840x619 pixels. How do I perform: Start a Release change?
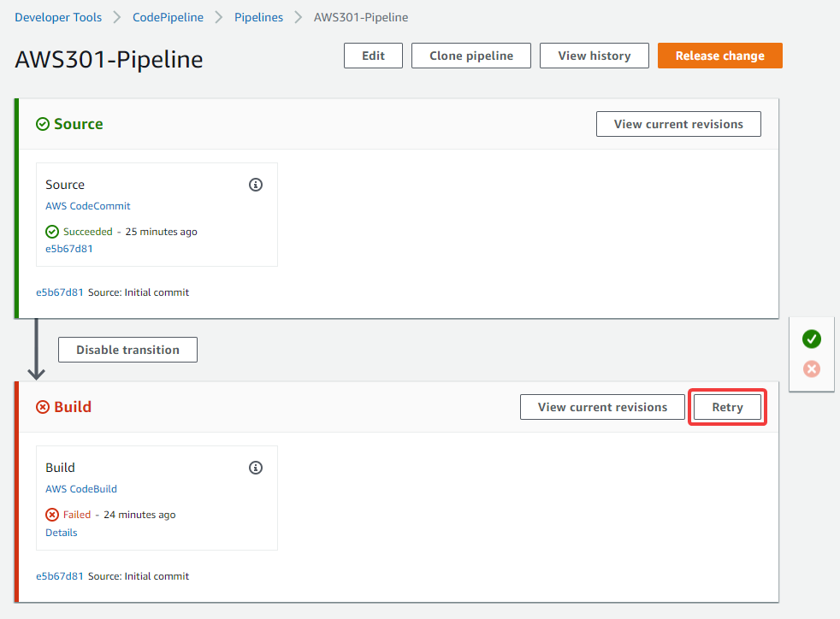720,56
